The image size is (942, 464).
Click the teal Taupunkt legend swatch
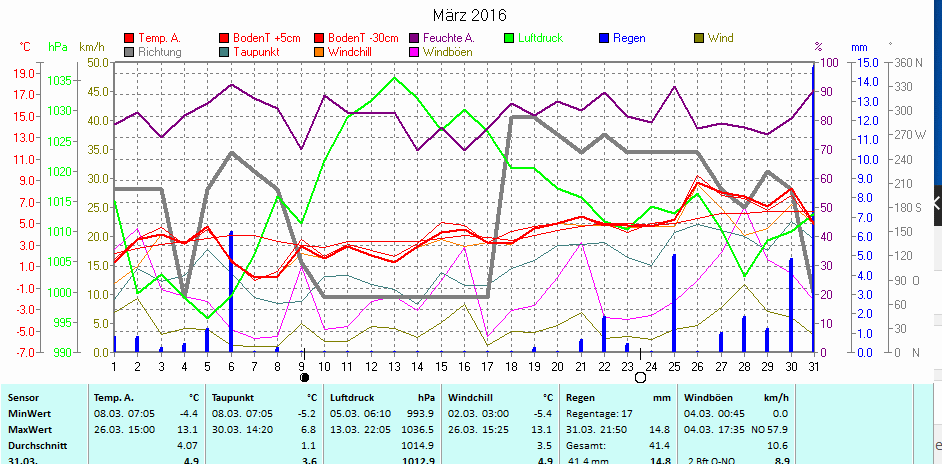tap(224, 52)
